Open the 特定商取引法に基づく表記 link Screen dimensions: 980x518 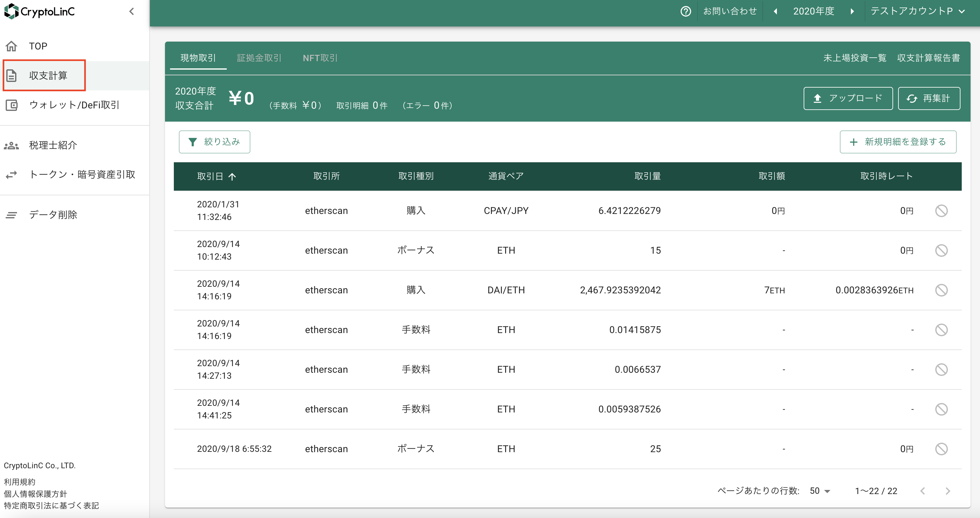(x=51, y=505)
